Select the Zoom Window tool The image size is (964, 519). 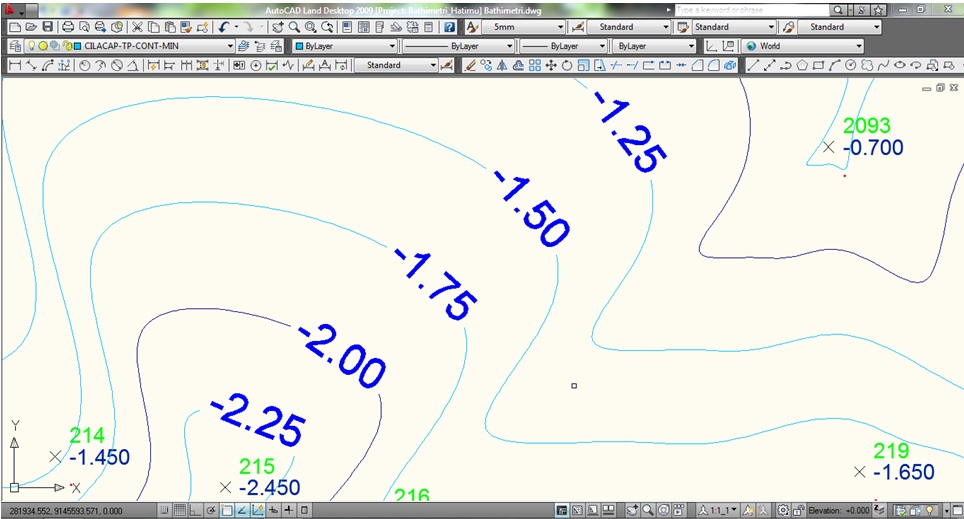click(310, 27)
